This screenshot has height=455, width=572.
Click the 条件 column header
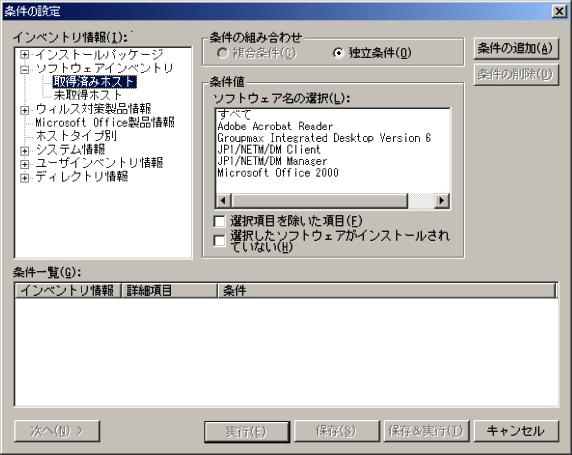click(x=387, y=291)
